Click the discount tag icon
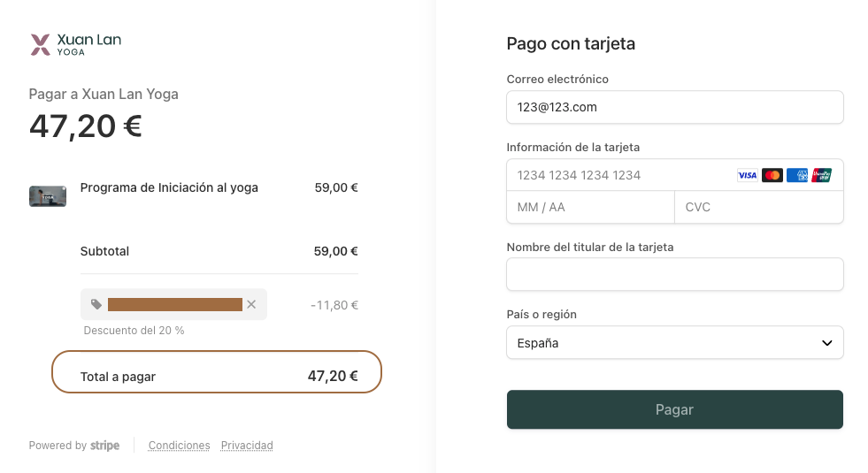Screen dimensions: 868x473 [96, 305]
